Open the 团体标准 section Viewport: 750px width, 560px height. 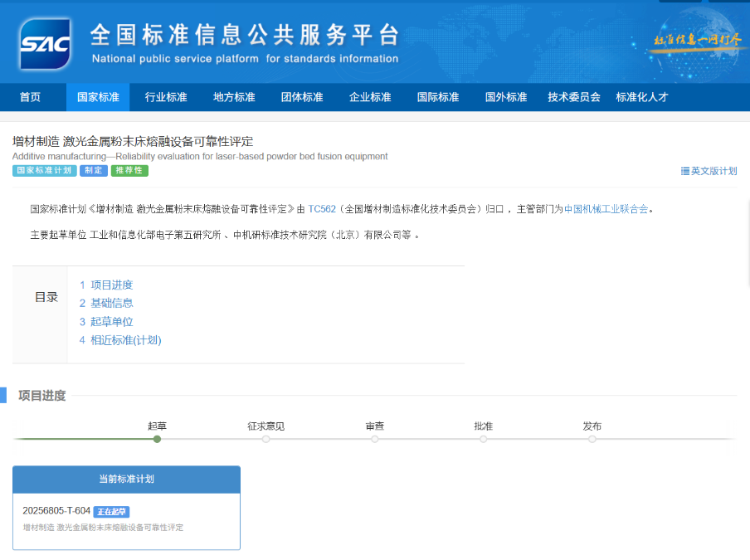pyautogui.click(x=302, y=97)
